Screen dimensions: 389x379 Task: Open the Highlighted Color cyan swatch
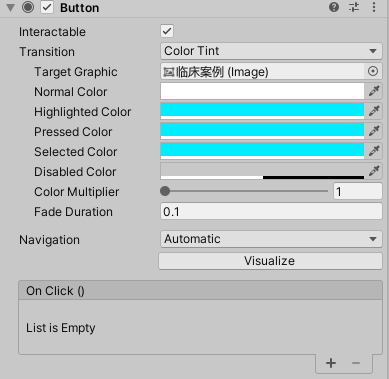click(262, 111)
